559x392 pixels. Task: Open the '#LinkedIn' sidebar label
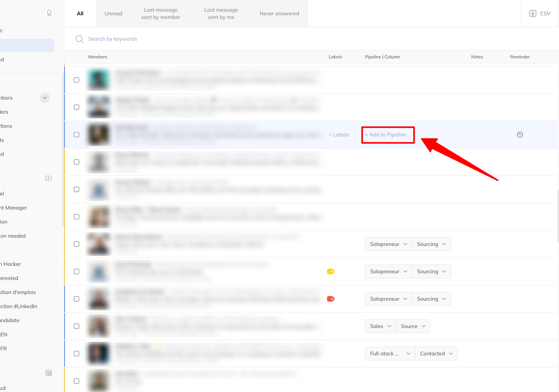tap(19, 306)
